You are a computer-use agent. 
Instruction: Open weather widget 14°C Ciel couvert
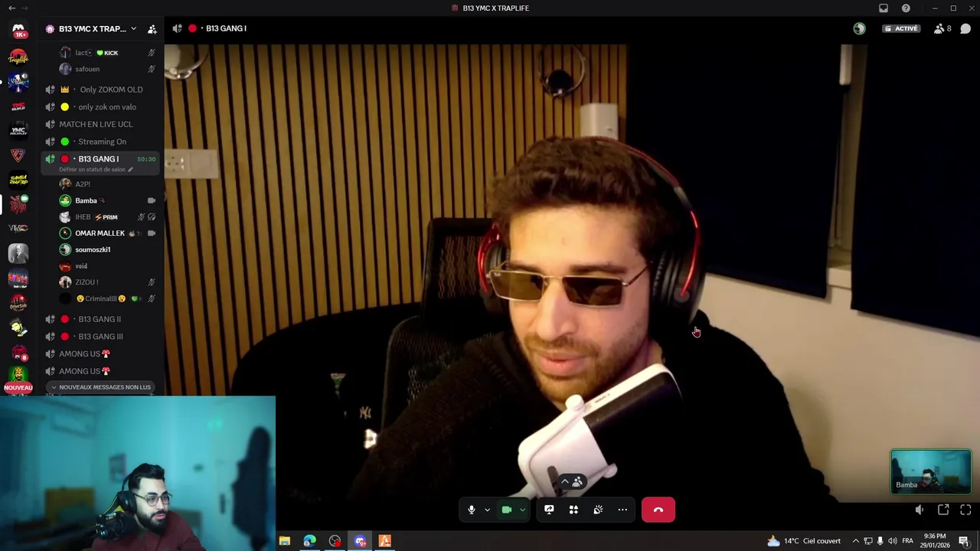[x=804, y=541]
